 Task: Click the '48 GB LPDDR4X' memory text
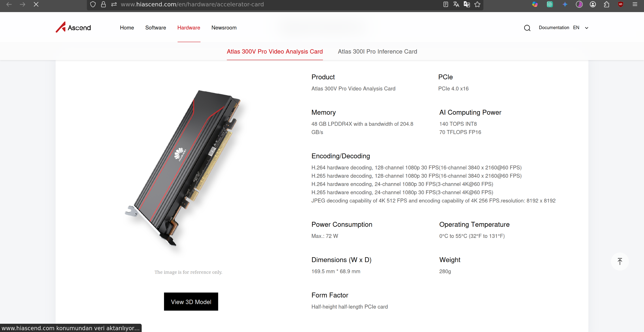(x=362, y=128)
